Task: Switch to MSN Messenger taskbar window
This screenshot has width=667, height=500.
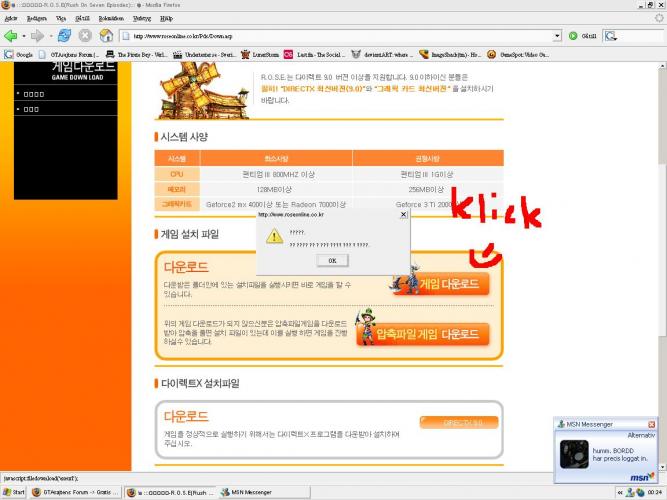Action: 264,492
